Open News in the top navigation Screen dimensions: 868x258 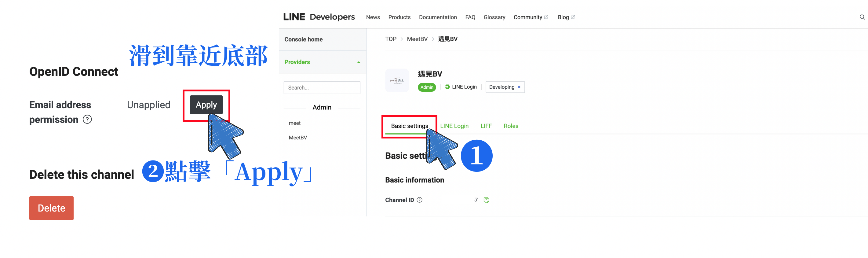click(x=373, y=17)
